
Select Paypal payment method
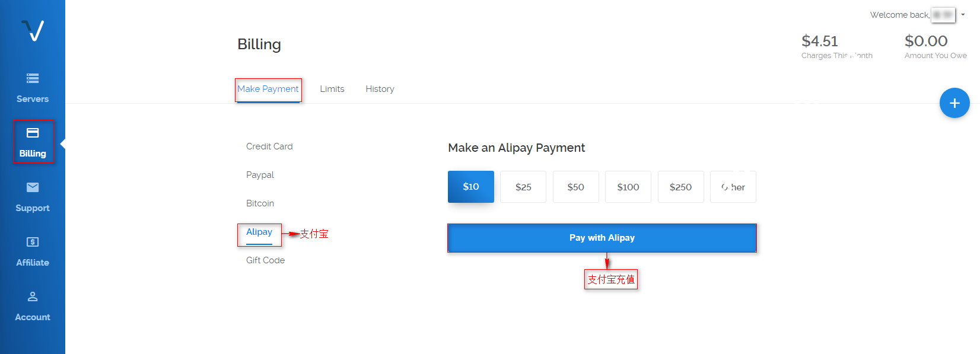point(260,175)
